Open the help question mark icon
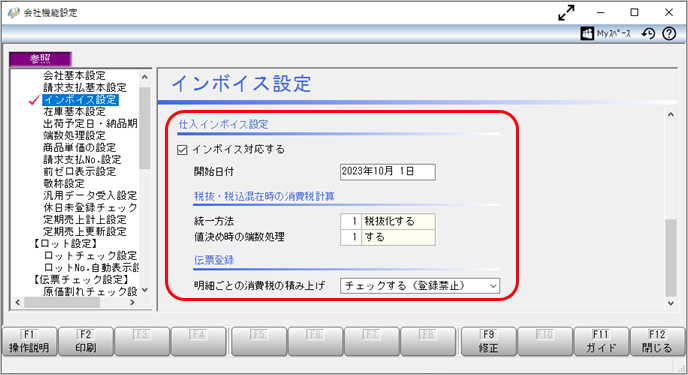This screenshot has height=375, width=688. pos(669,33)
